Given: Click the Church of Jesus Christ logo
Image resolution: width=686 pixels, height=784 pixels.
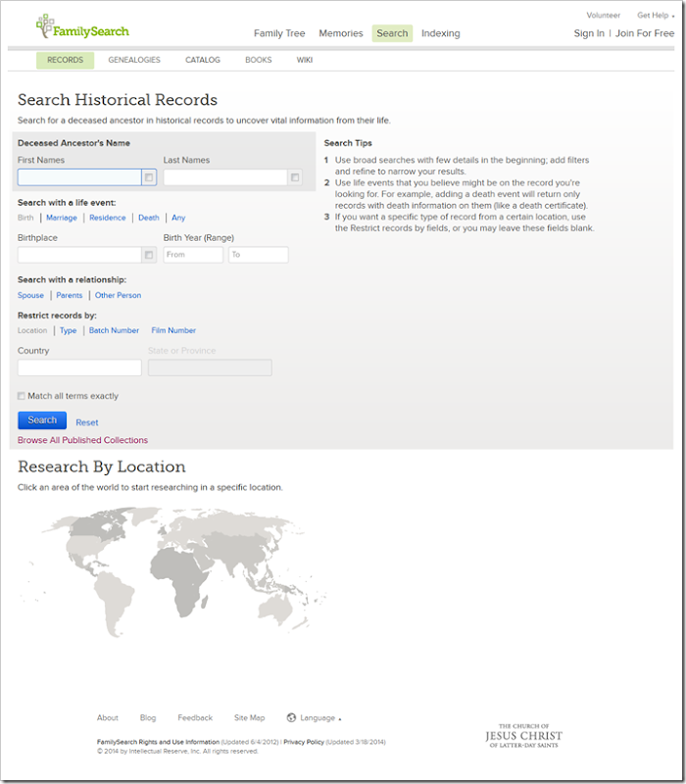Looking at the screenshot, I should (523, 736).
